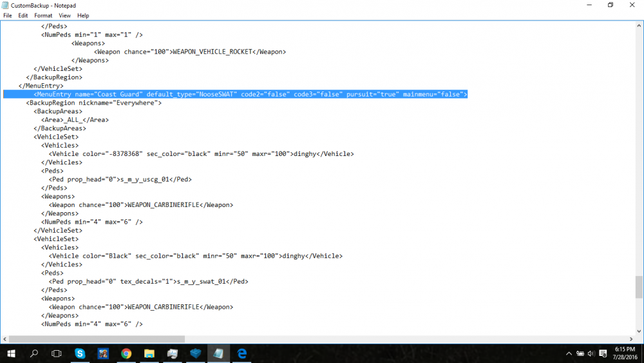
Task: Open the game icon next to Skype
Action: click(x=103, y=353)
